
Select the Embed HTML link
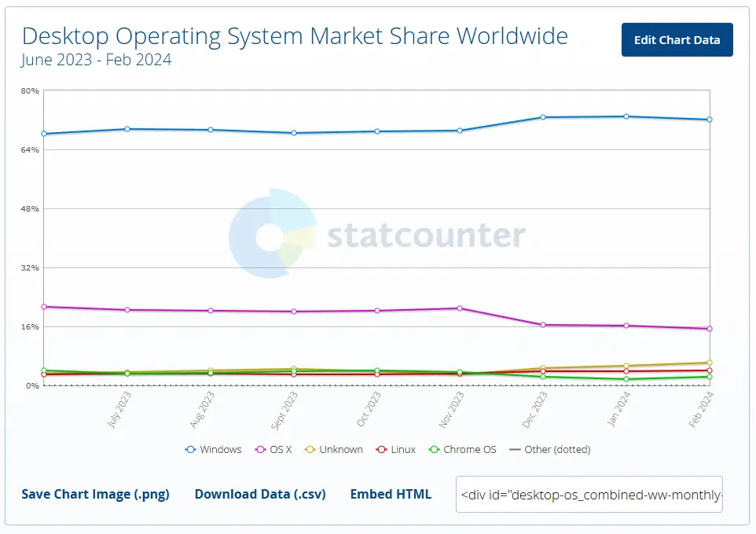391,494
